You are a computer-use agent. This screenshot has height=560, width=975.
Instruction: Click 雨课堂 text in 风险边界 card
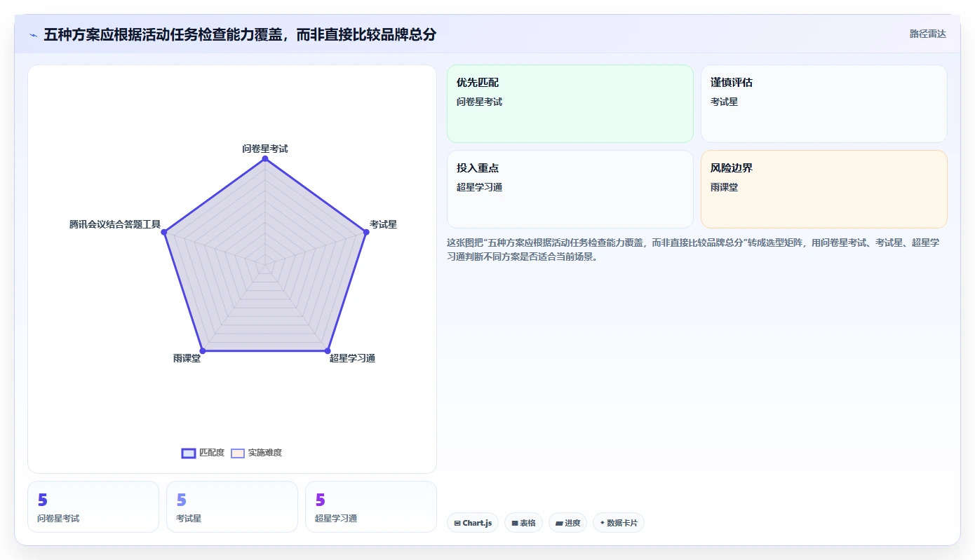click(724, 187)
